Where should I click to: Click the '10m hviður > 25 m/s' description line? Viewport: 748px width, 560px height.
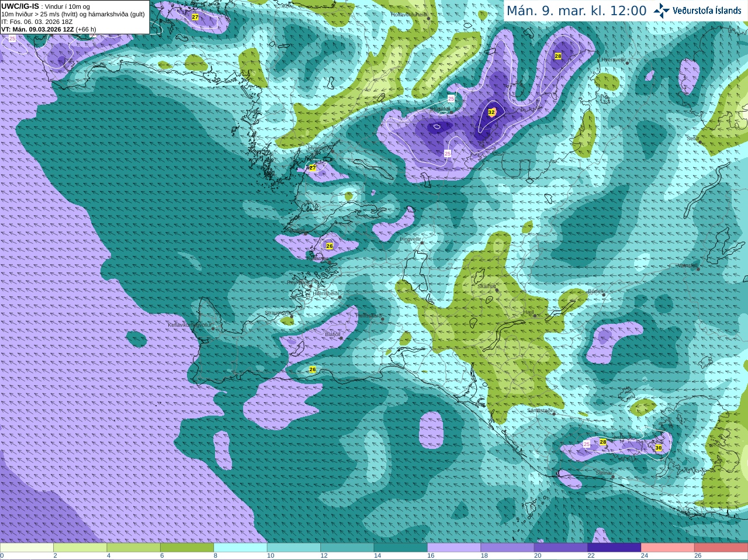pos(73,14)
